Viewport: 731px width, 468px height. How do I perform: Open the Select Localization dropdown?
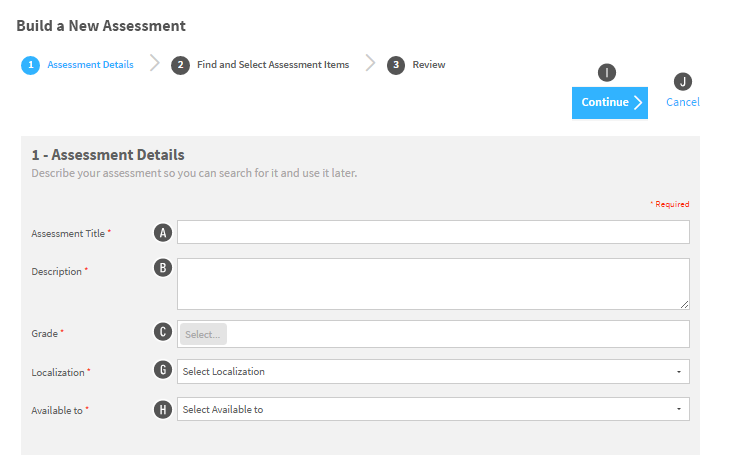point(433,372)
